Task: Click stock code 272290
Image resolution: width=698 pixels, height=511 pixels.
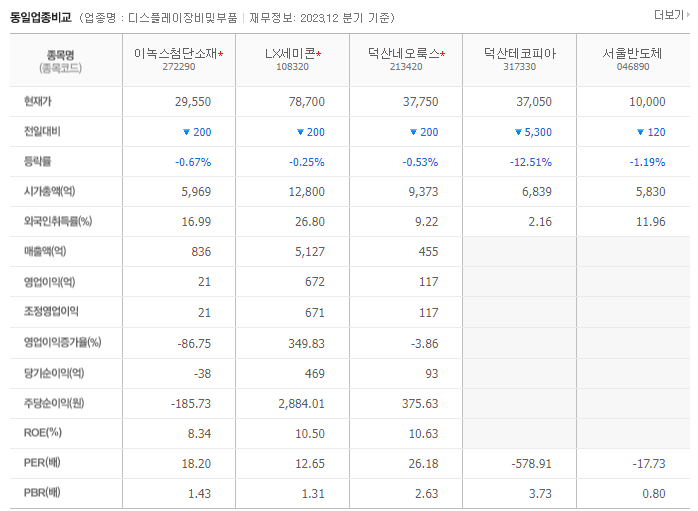Action: (179, 67)
